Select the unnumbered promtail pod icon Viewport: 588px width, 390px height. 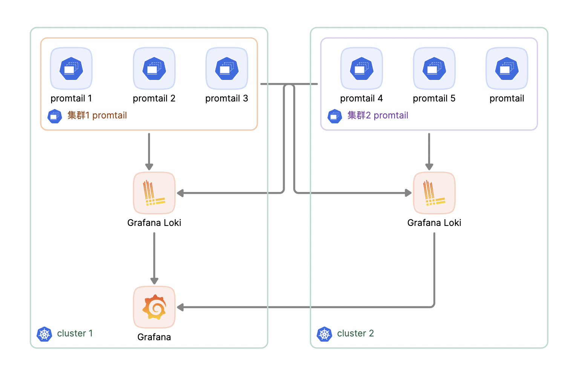(x=507, y=68)
